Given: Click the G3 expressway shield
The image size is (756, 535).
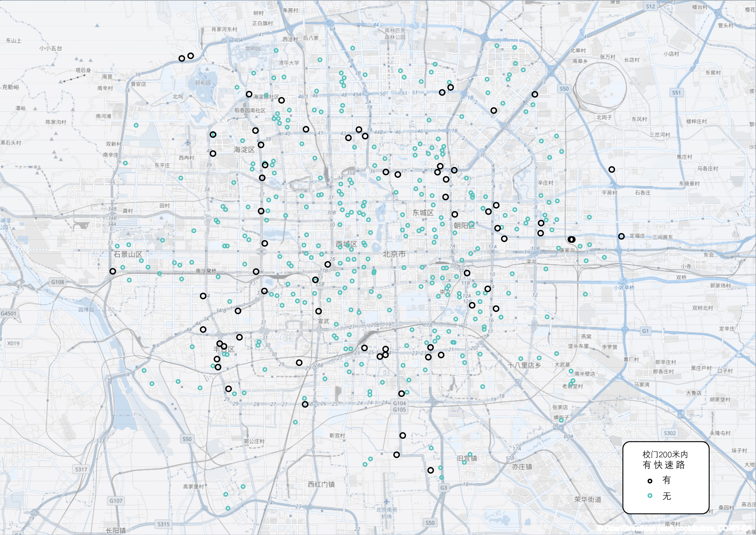Looking at the screenshot, I should pyautogui.click(x=444, y=488).
